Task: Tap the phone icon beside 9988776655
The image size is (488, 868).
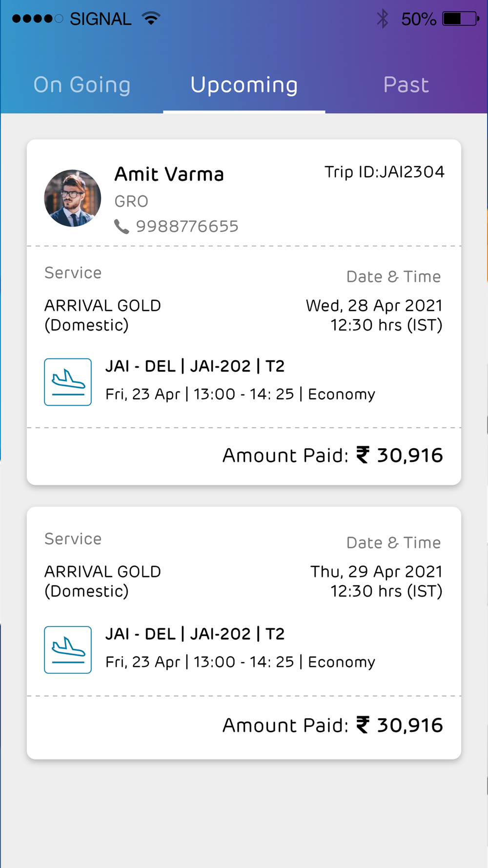Action: coord(122,227)
